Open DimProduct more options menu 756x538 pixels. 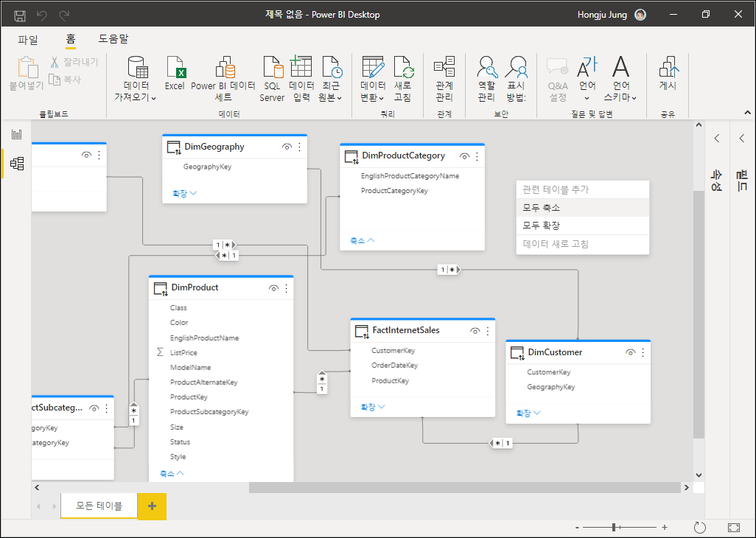(287, 288)
